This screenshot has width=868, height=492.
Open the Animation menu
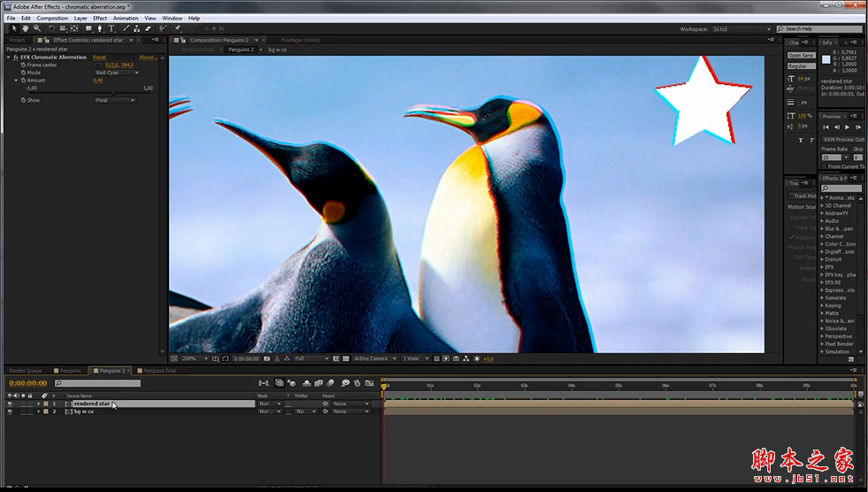pos(126,19)
